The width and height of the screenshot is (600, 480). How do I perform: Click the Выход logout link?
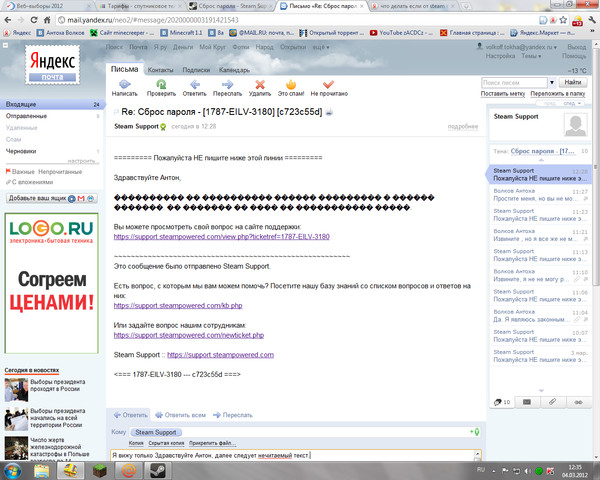tap(577, 47)
